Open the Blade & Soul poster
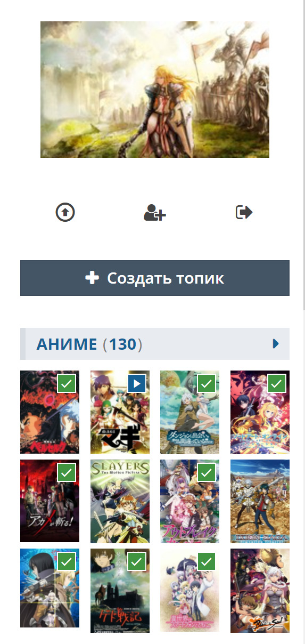 pyautogui.click(x=260, y=590)
